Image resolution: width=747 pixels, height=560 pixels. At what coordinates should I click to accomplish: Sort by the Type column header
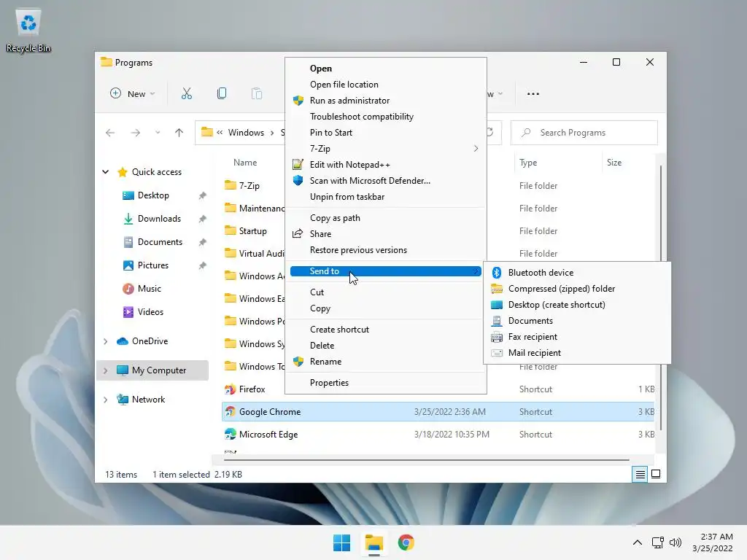528,163
